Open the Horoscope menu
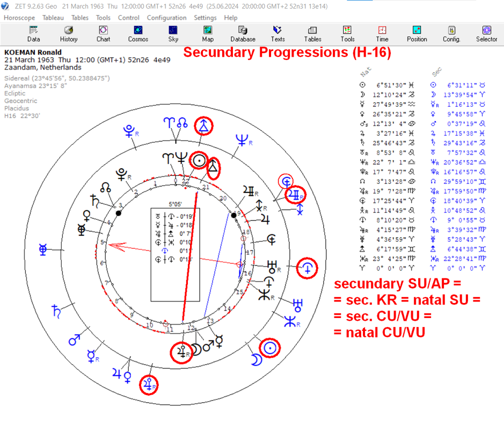Viewport: 504px width, 429px height. [x=19, y=18]
